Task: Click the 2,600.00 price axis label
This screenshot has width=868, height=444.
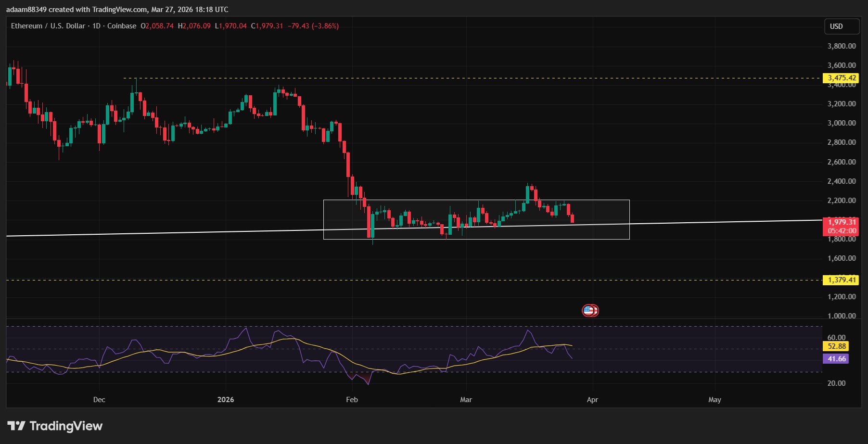Action: pos(842,162)
